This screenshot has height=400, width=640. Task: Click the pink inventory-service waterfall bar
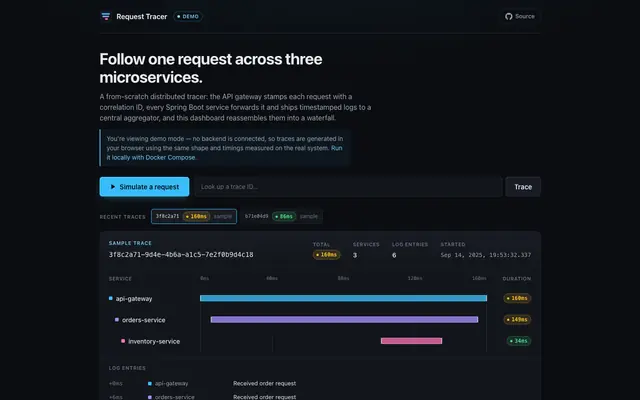point(411,341)
